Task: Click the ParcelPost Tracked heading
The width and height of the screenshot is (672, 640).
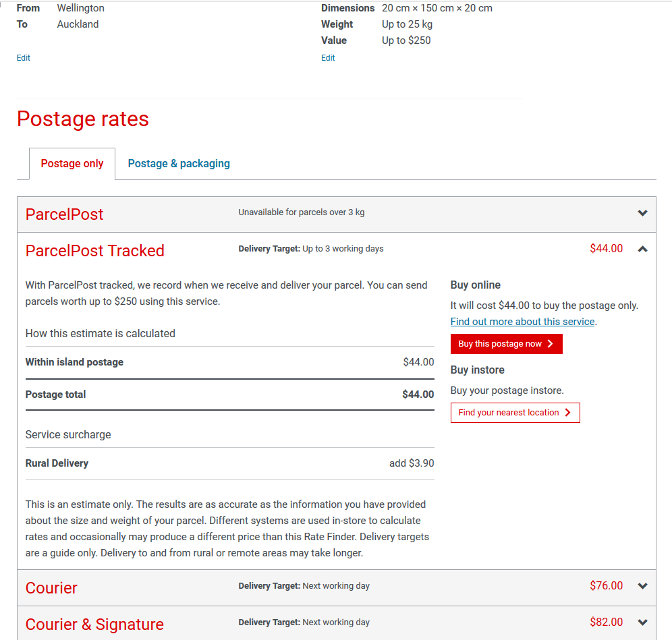Action: click(x=94, y=251)
